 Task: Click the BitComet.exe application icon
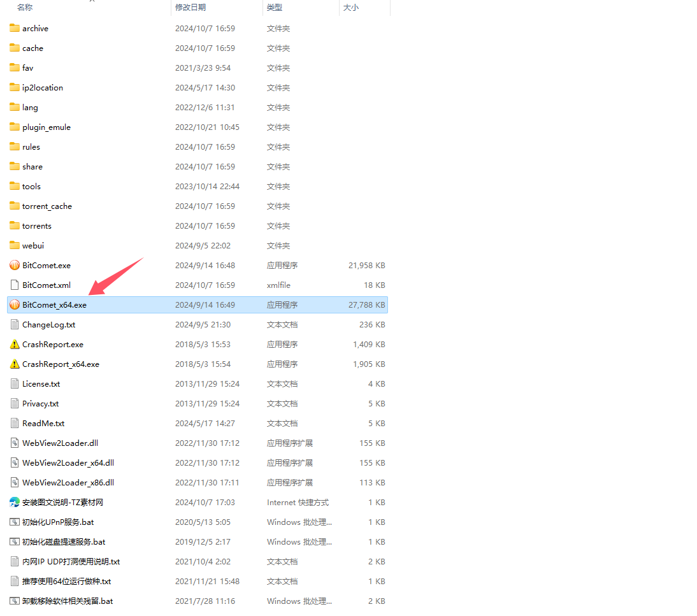pyautogui.click(x=15, y=266)
